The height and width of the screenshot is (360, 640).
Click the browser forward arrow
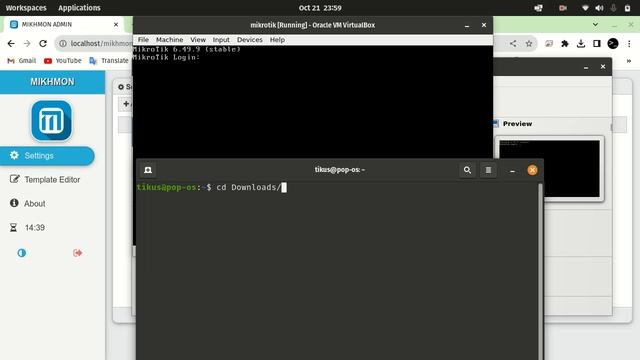tap(27, 43)
